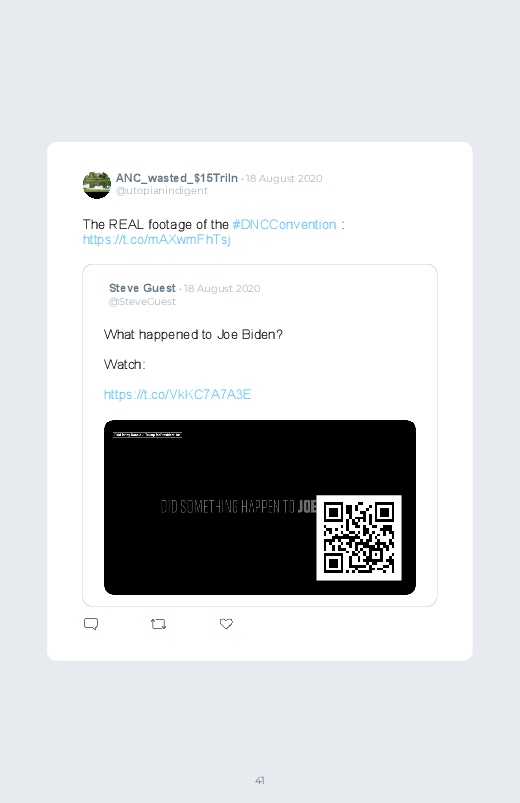Click the @utopianindigent handle
520x803 pixels.
click(161, 191)
